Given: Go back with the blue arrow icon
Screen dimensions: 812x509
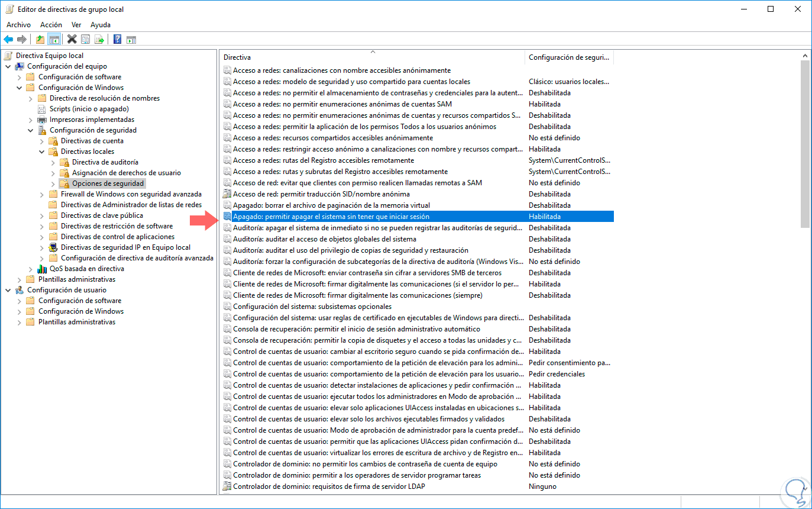Looking at the screenshot, I should 8,40.
